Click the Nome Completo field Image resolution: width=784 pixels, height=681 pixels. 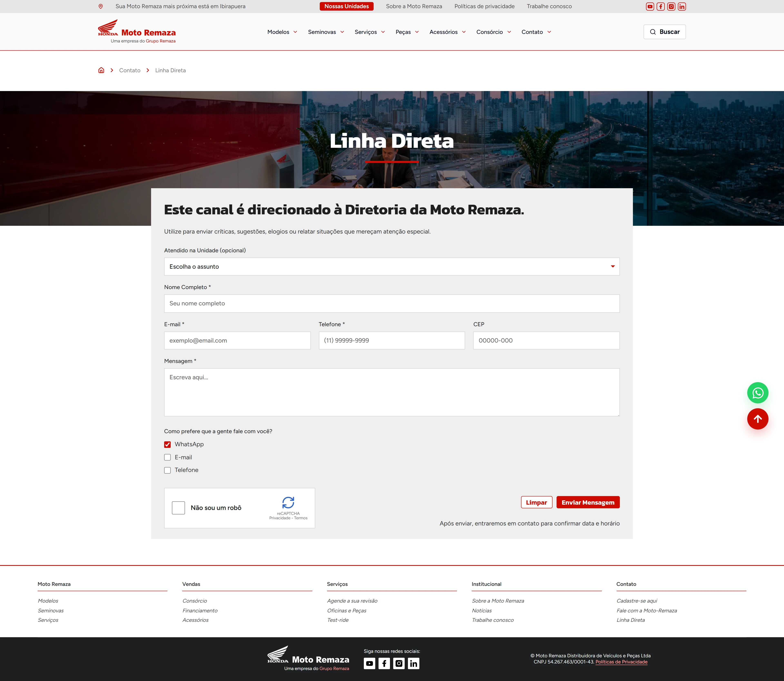[x=392, y=304]
